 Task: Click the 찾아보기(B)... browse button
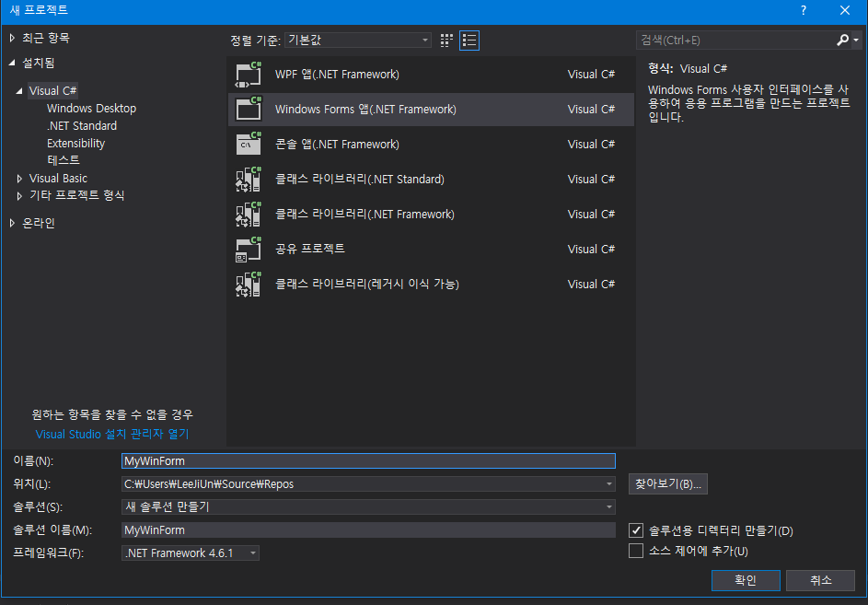pyautogui.click(x=667, y=483)
